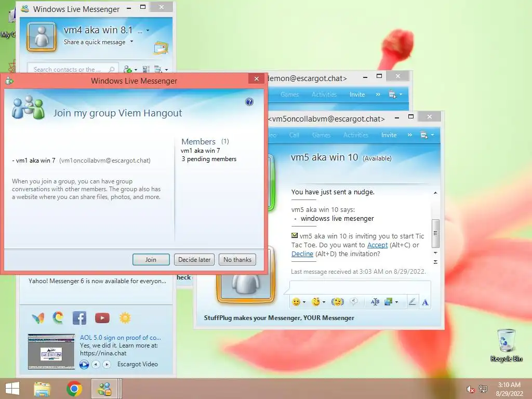The width and height of the screenshot is (532, 399).
Task: Click the Join button in group invitation
Action: coord(151,260)
